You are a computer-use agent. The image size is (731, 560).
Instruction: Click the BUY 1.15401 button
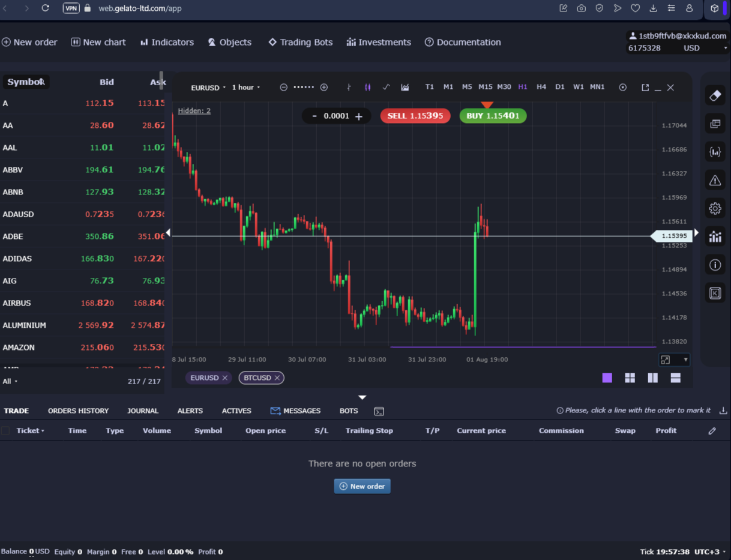point(493,116)
